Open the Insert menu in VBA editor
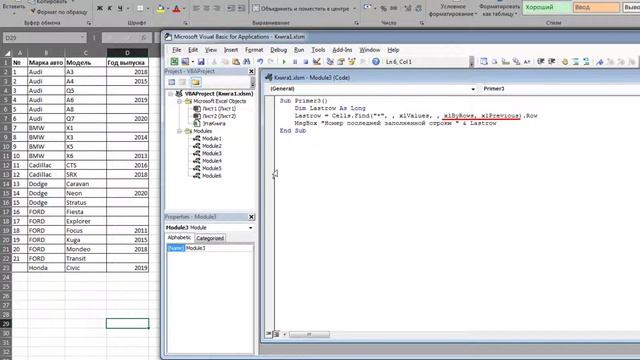 pyautogui.click(x=231, y=50)
